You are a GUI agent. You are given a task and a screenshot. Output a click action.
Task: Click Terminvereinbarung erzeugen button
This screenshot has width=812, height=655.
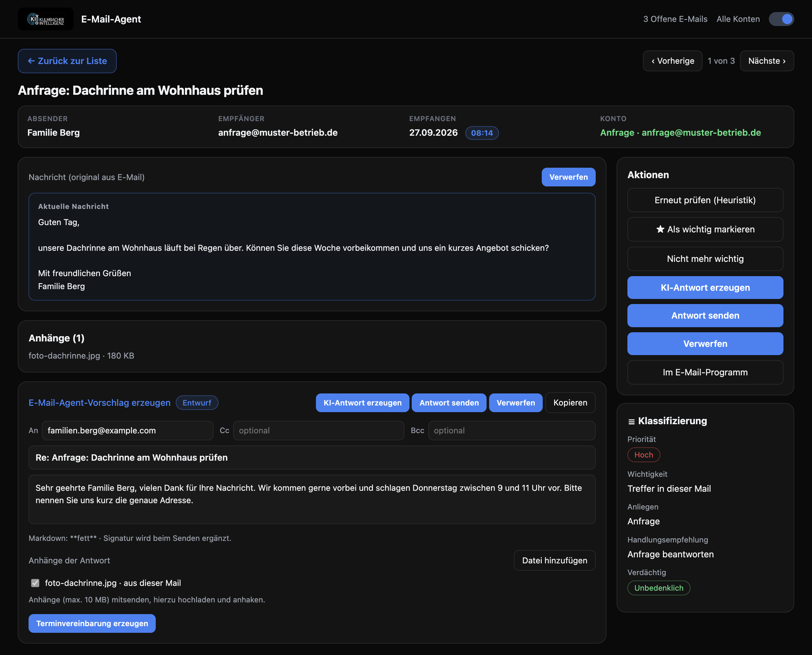(x=92, y=623)
